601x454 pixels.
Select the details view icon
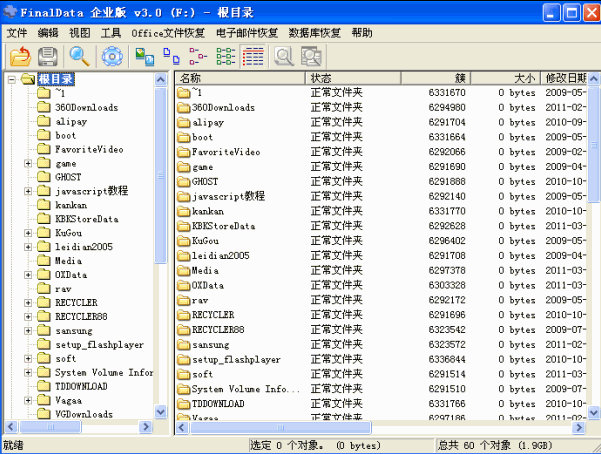253,57
